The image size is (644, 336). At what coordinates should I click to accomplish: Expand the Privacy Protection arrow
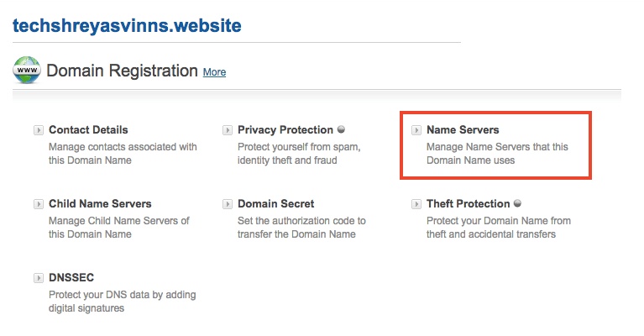228,130
